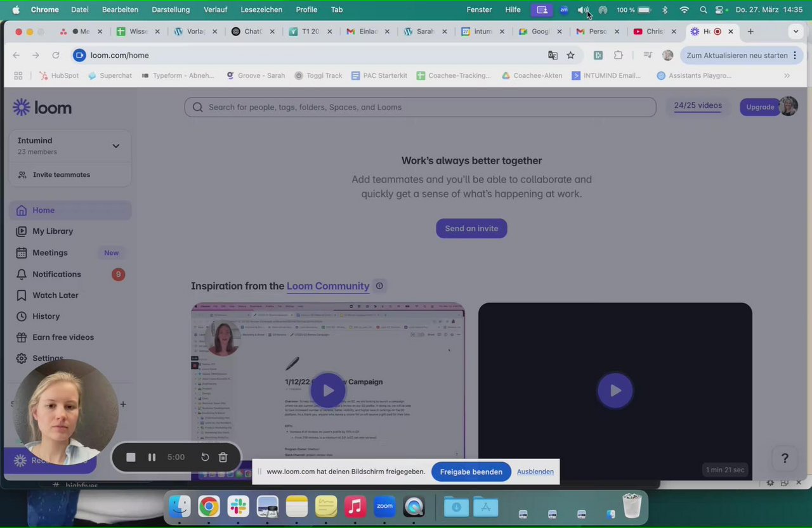Focus the Loom search field

[x=420, y=107]
